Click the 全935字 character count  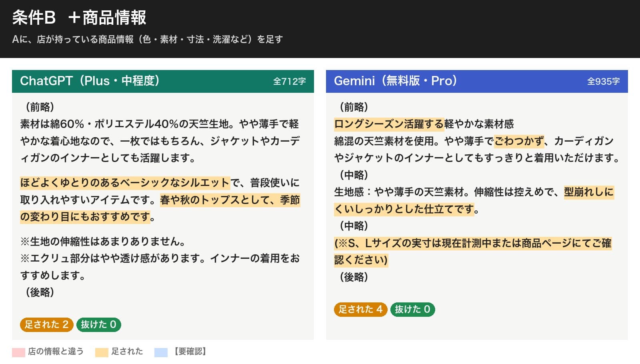[603, 82]
